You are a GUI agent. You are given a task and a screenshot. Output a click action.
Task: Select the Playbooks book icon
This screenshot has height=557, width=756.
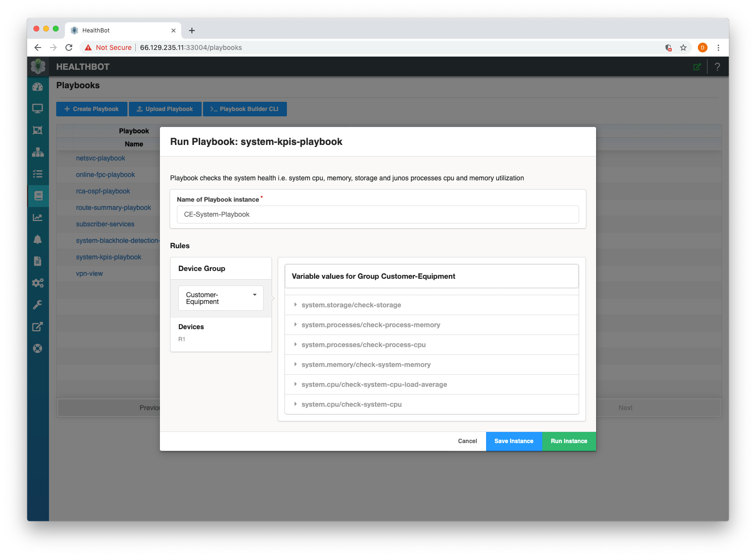point(38,195)
